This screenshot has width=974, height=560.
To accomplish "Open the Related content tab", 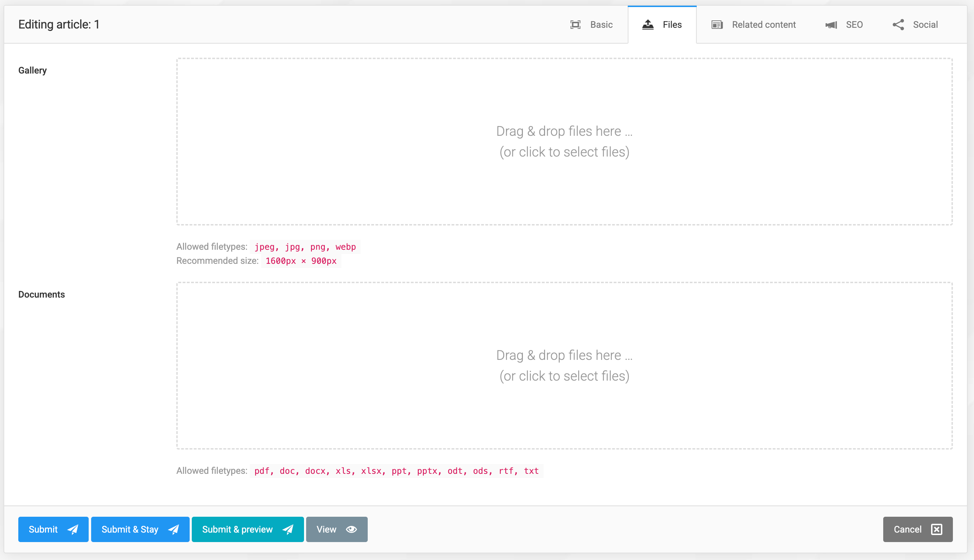I will 763,25.
